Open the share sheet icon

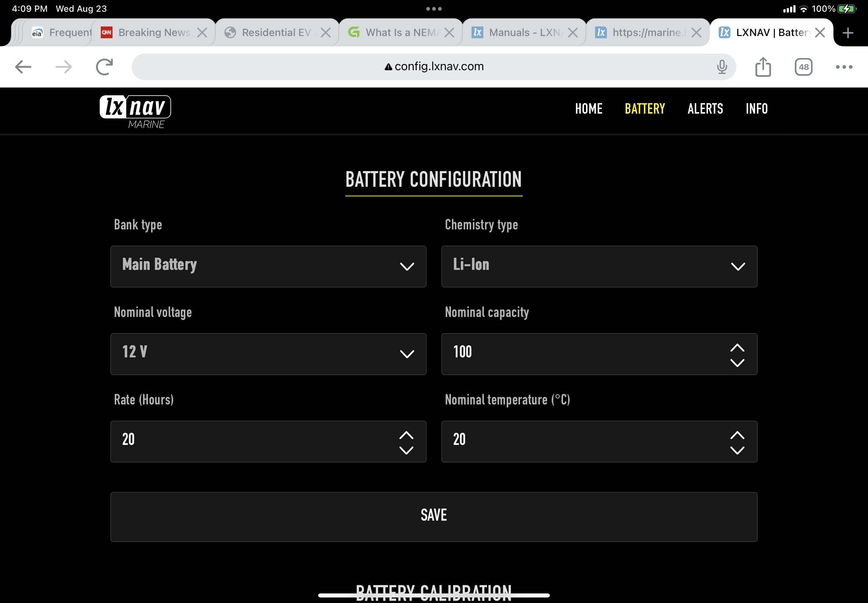click(x=763, y=67)
